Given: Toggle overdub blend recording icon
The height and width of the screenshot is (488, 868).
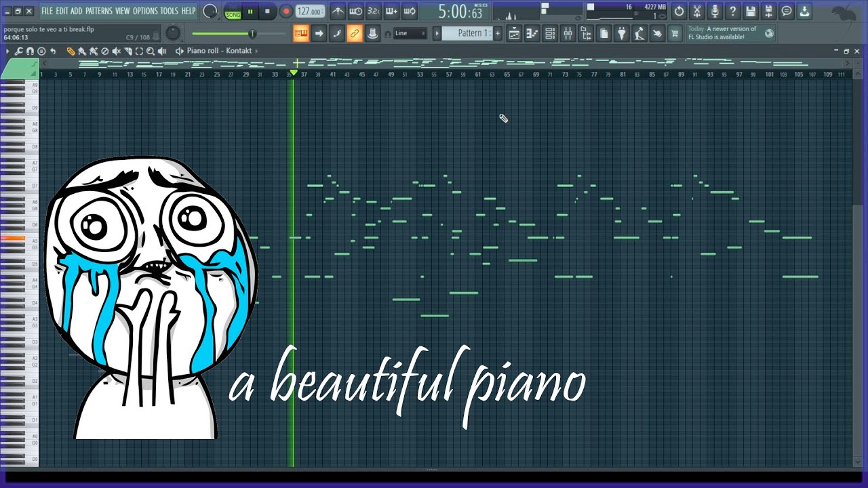Looking at the screenshot, I should (391, 12).
